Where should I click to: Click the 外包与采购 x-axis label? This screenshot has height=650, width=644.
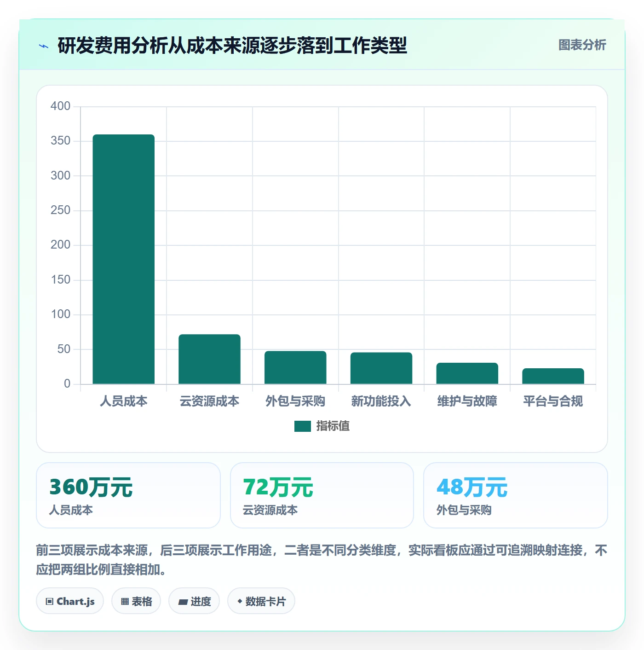(x=295, y=401)
